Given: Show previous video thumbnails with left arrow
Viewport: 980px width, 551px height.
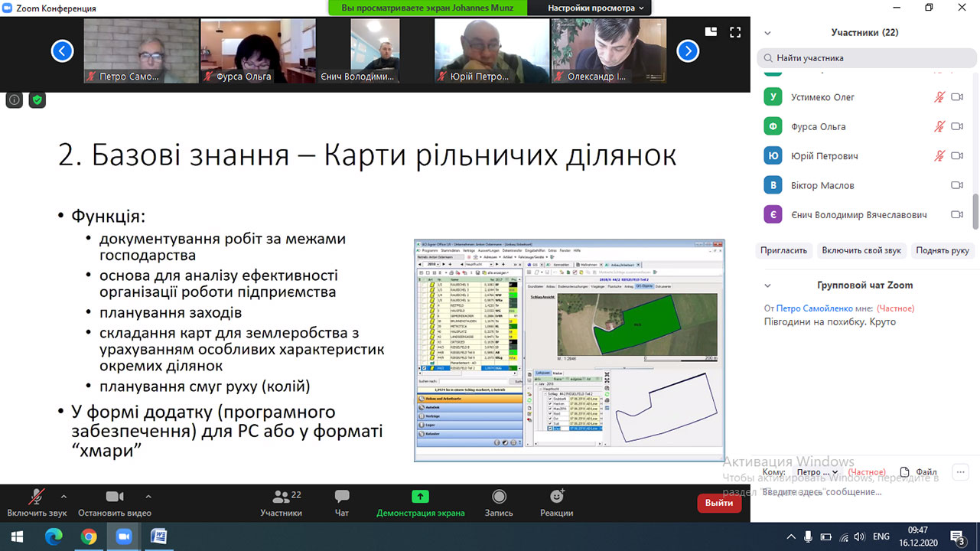Looking at the screenshot, I should coord(62,51).
